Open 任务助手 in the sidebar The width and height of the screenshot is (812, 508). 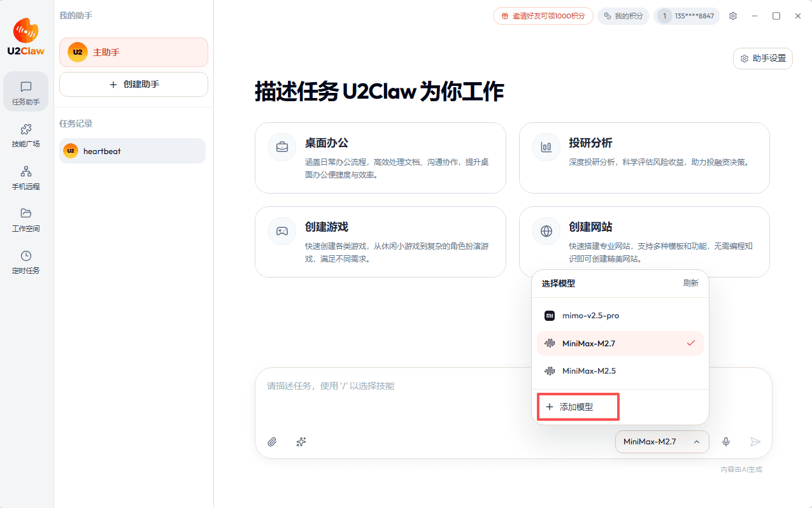(x=26, y=92)
